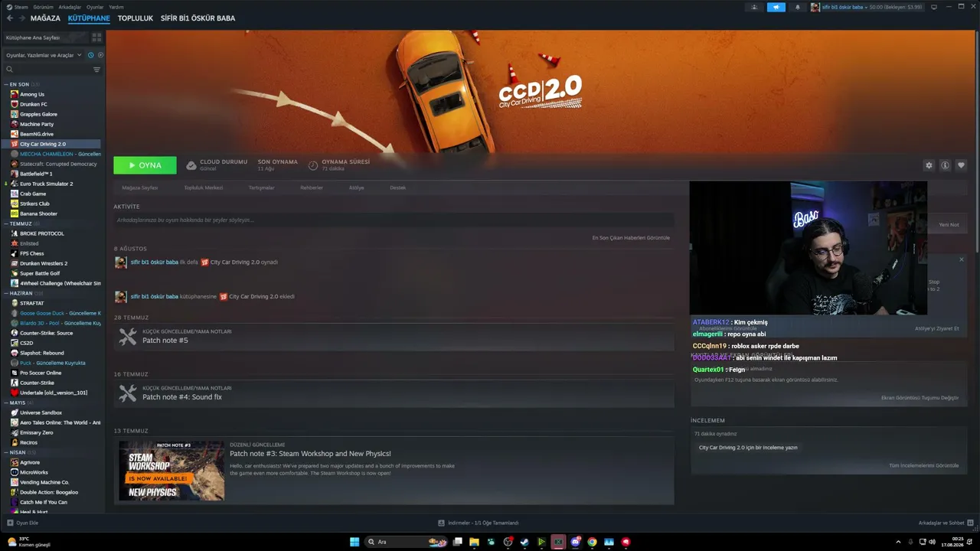Collapse the MAYIS category

(x=18, y=403)
